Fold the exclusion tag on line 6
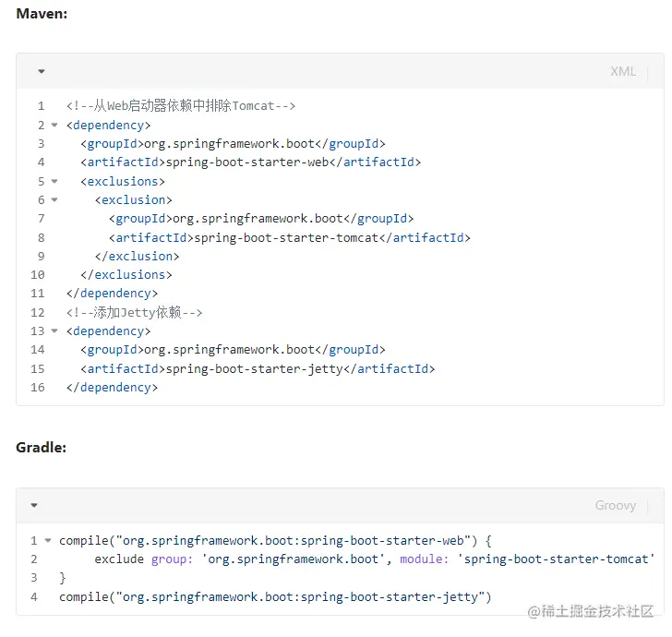 tap(54, 199)
